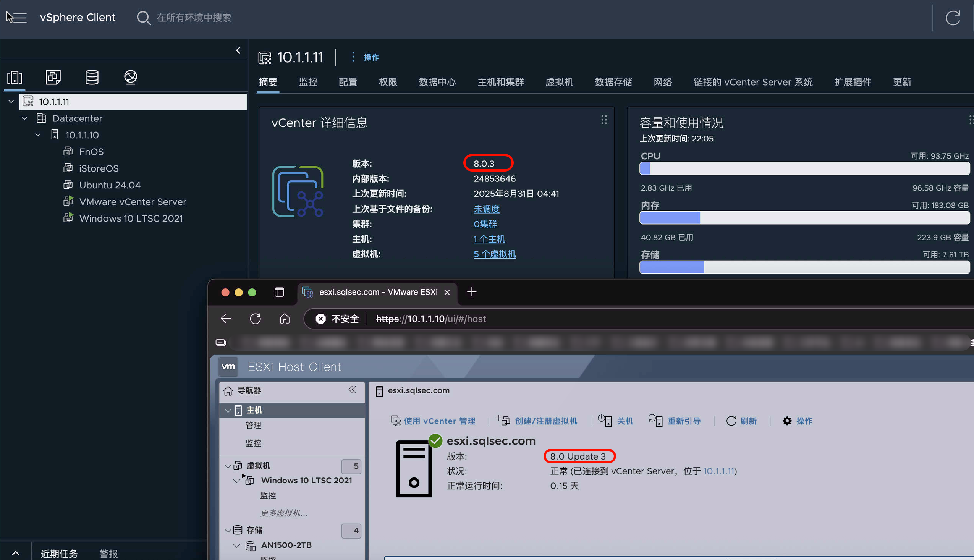Screen dimensions: 974x560
Task: Open a new browser tab with plus
Action: tap(471, 292)
